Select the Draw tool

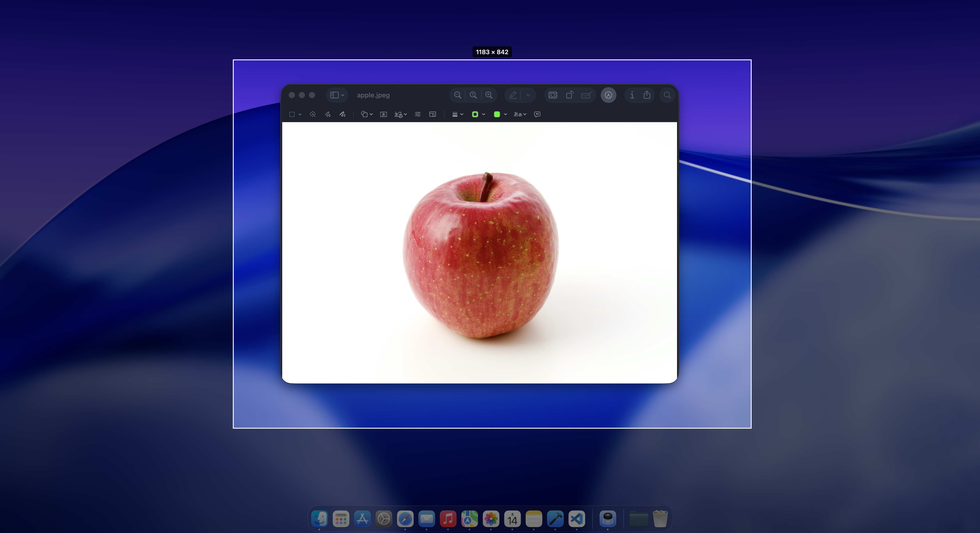tap(342, 114)
